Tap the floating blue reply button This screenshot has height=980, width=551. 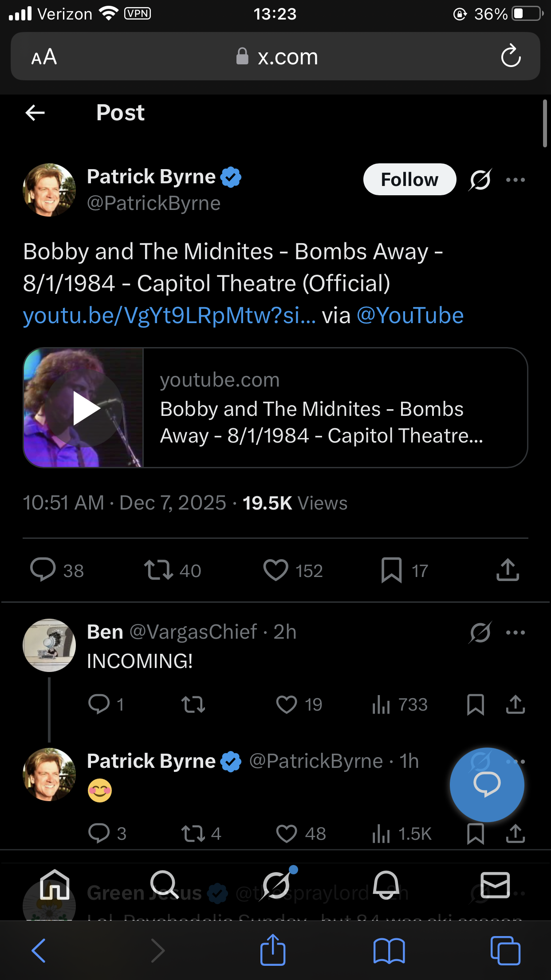[487, 785]
